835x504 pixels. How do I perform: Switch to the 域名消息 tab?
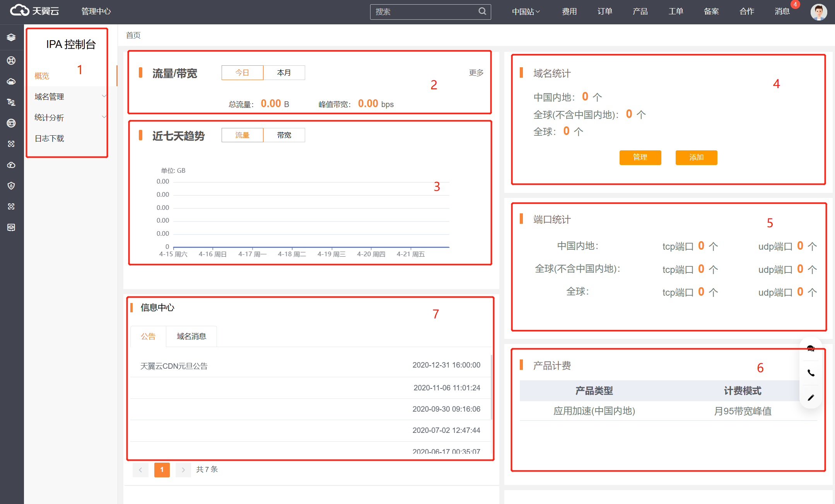191,336
